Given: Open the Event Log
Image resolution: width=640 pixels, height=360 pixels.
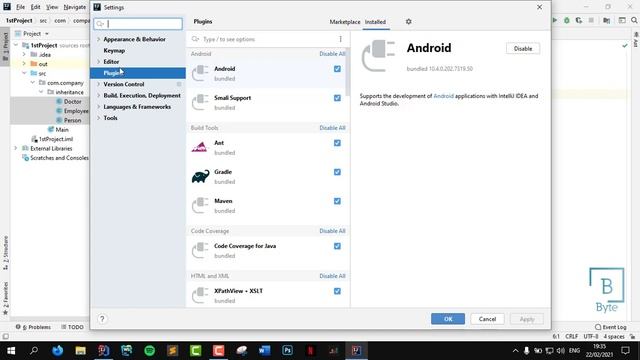Looking at the screenshot, I should click(611, 327).
